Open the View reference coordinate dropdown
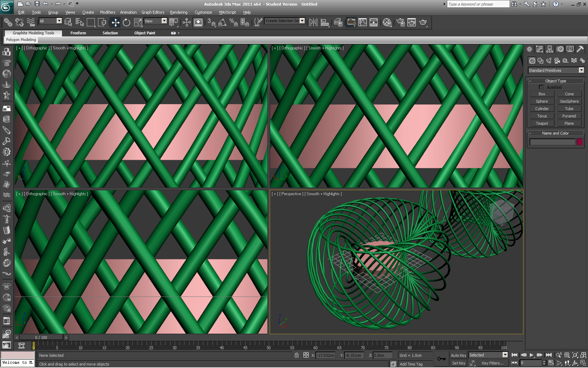 [155, 21]
